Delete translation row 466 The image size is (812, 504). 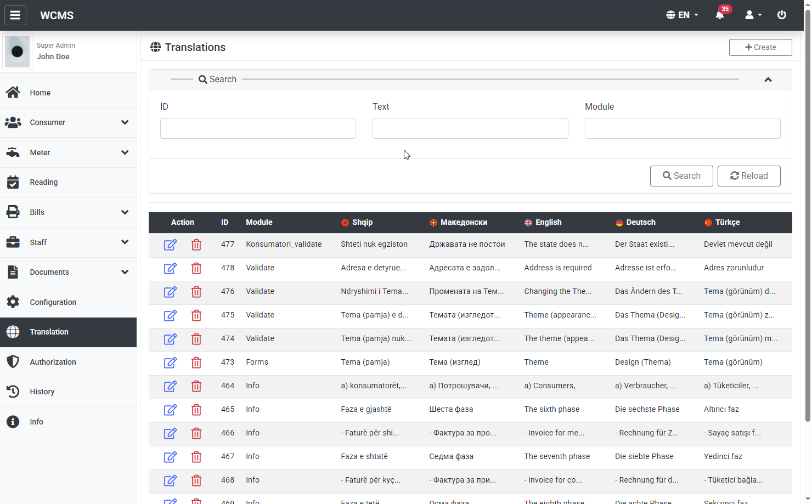pos(196,433)
